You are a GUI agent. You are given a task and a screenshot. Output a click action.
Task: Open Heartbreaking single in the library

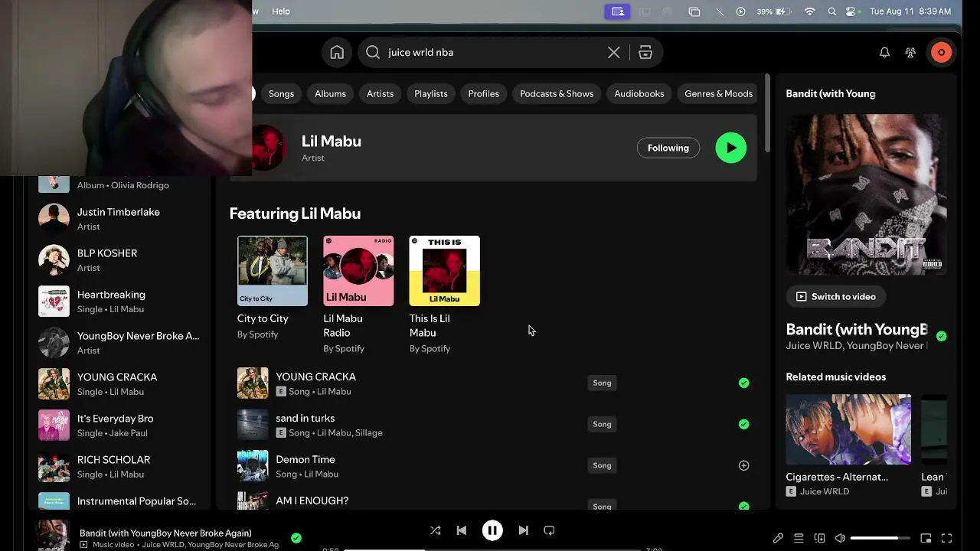pyautogui.click(x=119, y=301)
